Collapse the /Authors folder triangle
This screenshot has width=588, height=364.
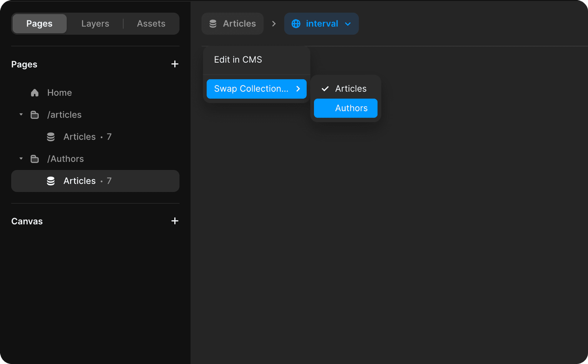click(x=21, y=159)
